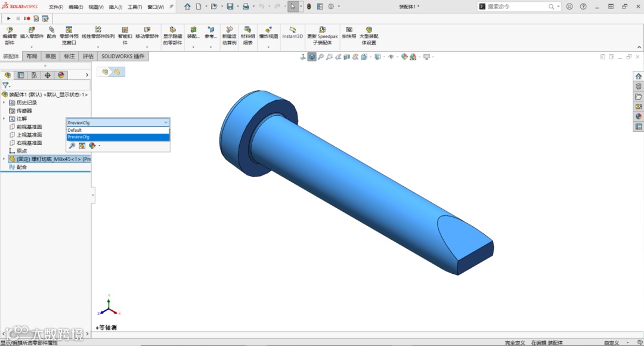The height and width of the screenshot is (346, 644).
Task: Open the PreviewCfg configuration combo box
Action: click(x=118, y=122)
